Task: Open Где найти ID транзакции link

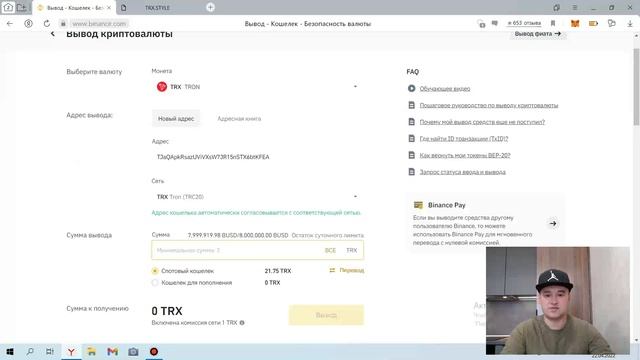Action: click(464, 139)
